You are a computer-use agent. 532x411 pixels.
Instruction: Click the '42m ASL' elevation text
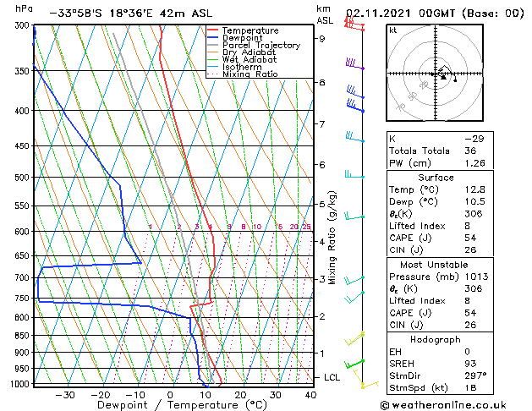[x=184, y=14]
